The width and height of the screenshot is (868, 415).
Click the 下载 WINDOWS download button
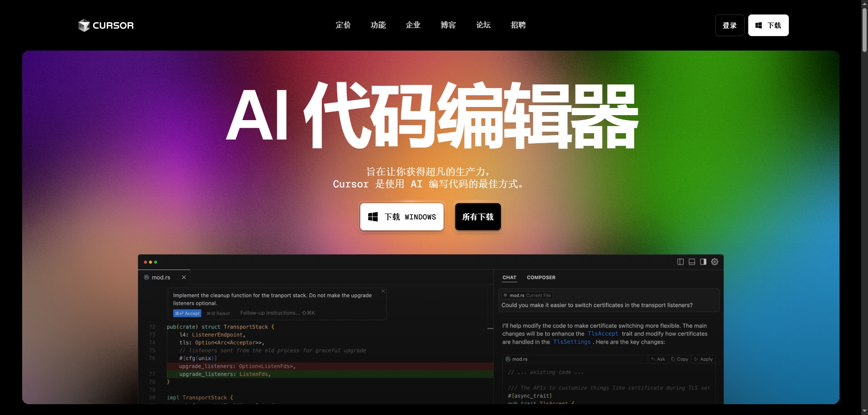coord(402,217)
